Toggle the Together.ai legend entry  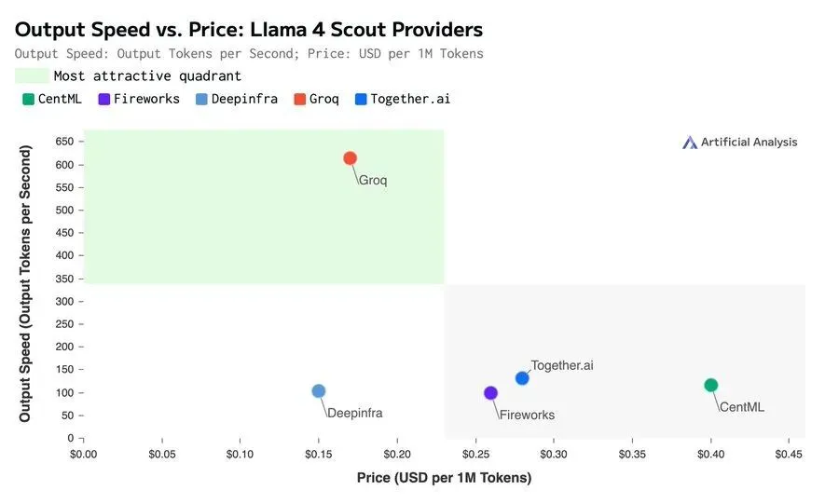403,99
